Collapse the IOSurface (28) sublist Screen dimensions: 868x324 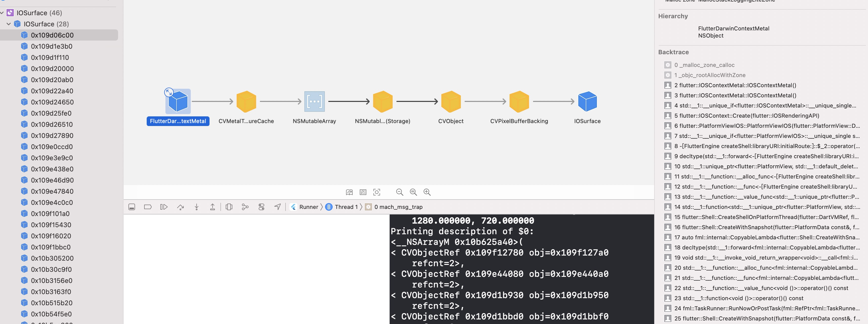[8, 24]
